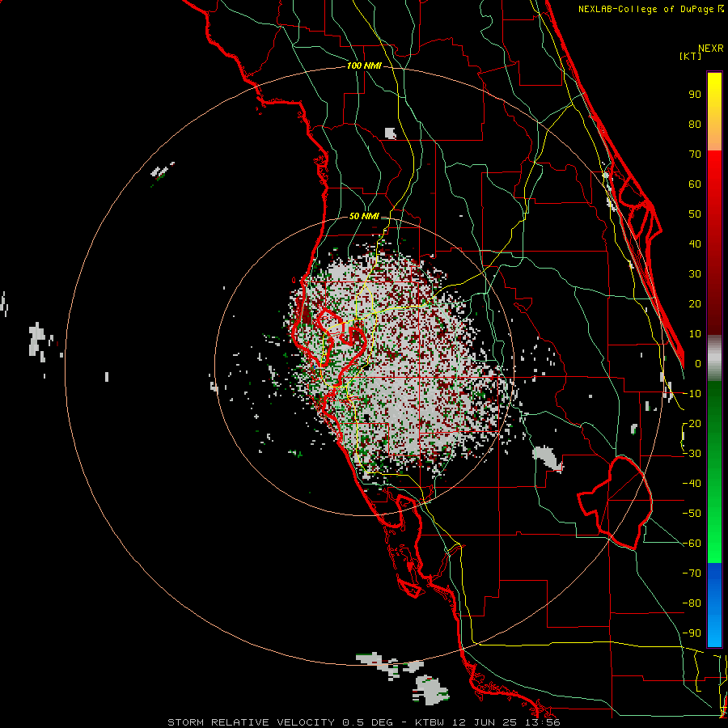This screenshot has width=728, height=728.
Task: Click the -20 value on velocity scale
Action: tap(692, 424)
